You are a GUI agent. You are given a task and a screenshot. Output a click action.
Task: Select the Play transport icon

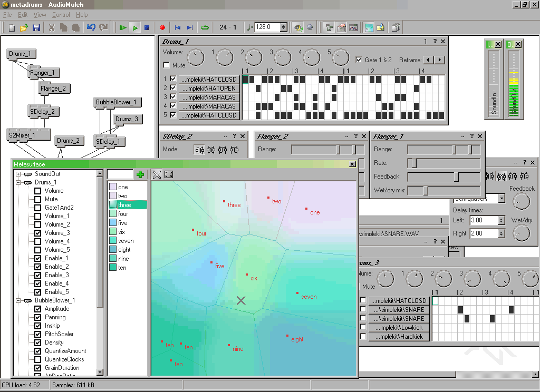pyautogui.click(x=135, y=27)
